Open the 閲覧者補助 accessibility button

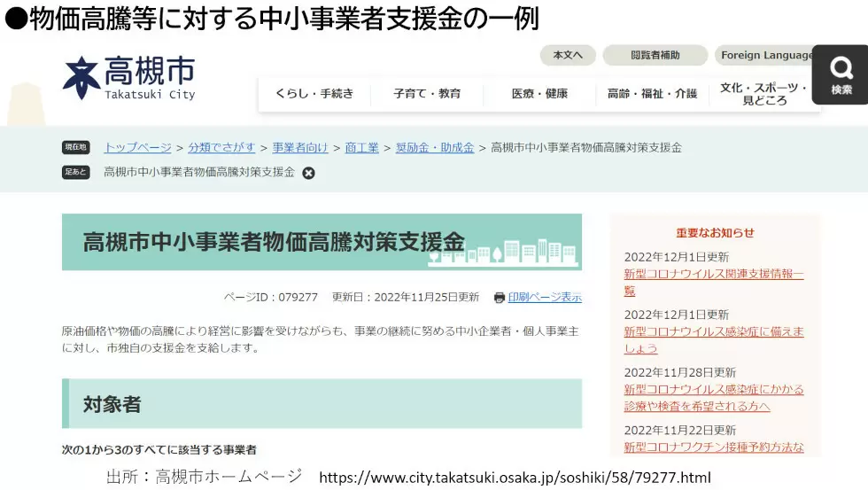655,55
